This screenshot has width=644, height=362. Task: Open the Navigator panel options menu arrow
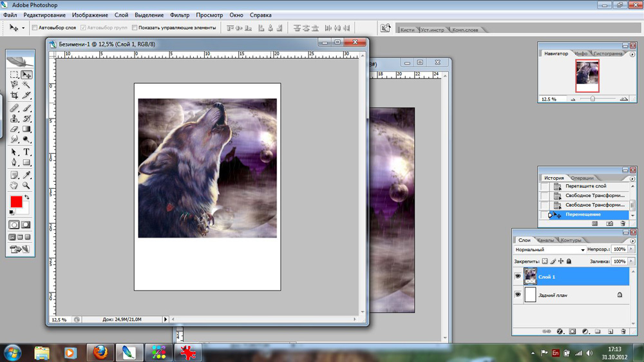632,54
